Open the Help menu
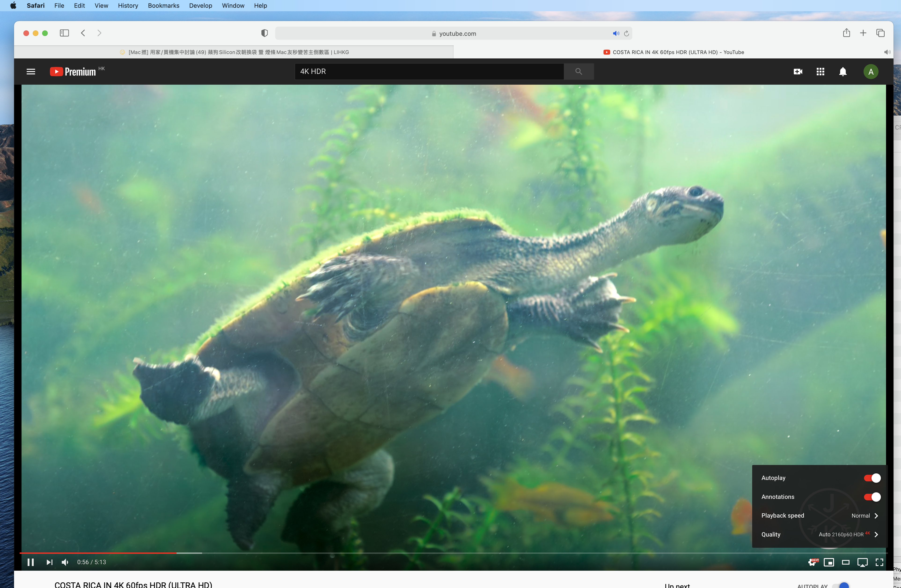 tap(260, 5)
